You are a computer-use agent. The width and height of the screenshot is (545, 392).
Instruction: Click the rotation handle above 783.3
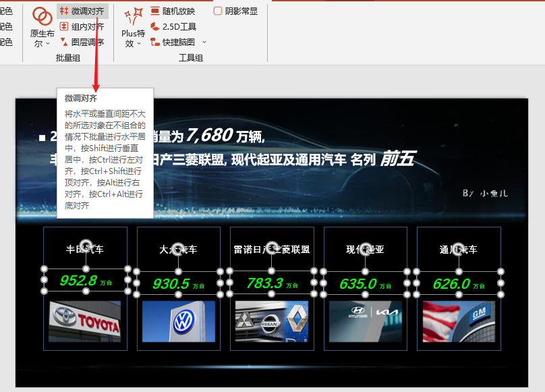tap(271, 248)
